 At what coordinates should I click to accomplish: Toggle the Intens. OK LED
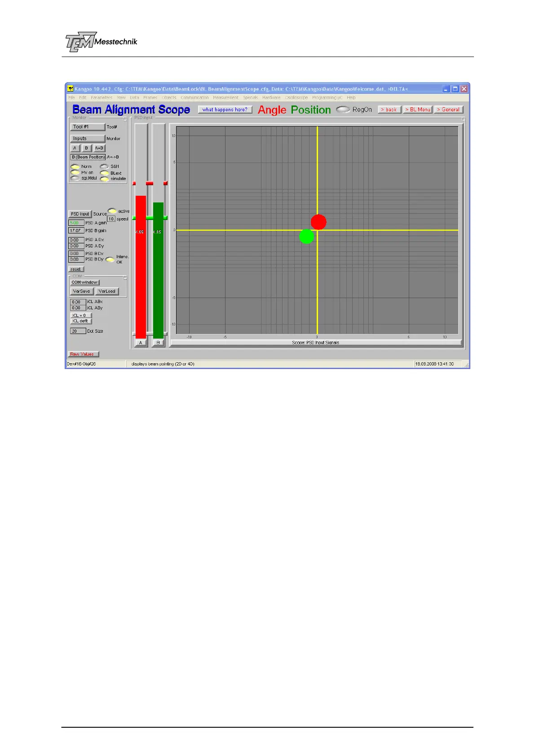pyautogui.click(x=110, y=259)
